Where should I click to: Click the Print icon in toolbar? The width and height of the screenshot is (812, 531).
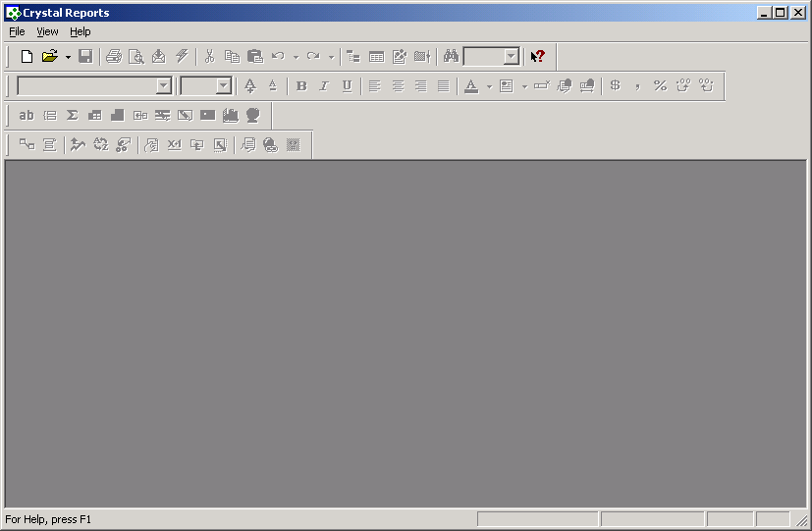point(114,57)
